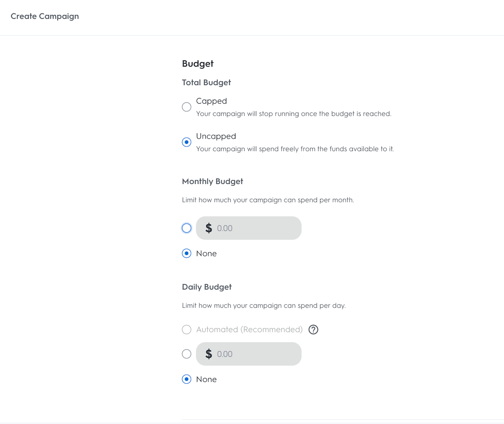Select the Uncapped total budget radio button
Image resolution: width=504 pixels, height=424 pixels.
(187, 142)
